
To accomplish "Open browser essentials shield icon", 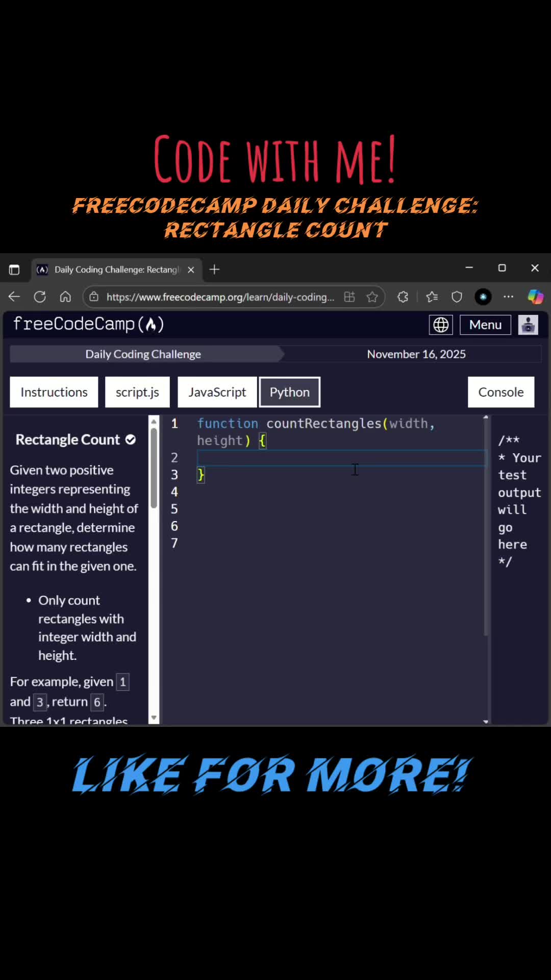I will pyautogui.click(x=457, y=297).
